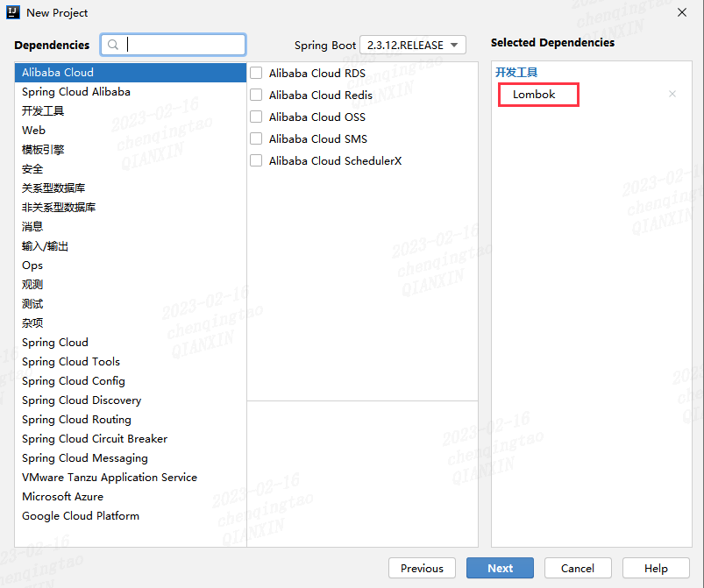Screen dimensions: 704x588
Task: Cancel the New Project wizard
Action: pyautogui.click(x=578, y=568)
